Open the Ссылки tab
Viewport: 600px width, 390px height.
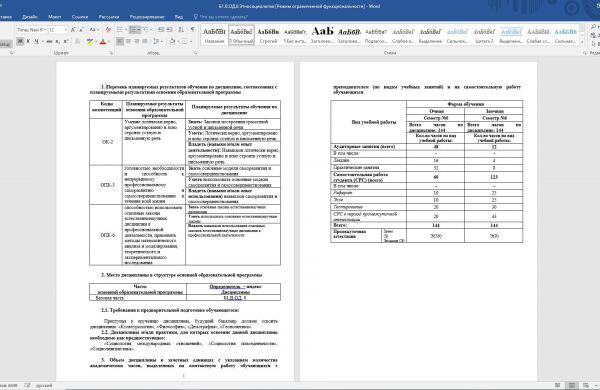coord(80,17)
